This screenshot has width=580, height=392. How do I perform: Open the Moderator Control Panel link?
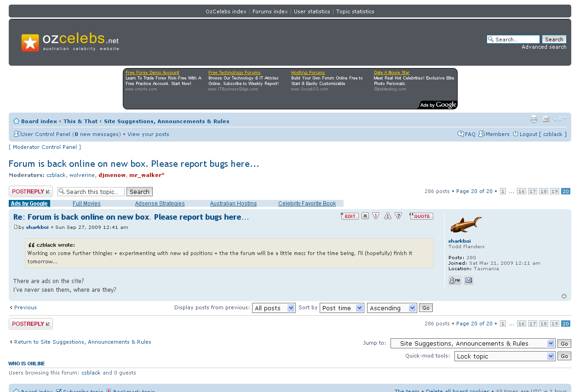coord(45,147)
